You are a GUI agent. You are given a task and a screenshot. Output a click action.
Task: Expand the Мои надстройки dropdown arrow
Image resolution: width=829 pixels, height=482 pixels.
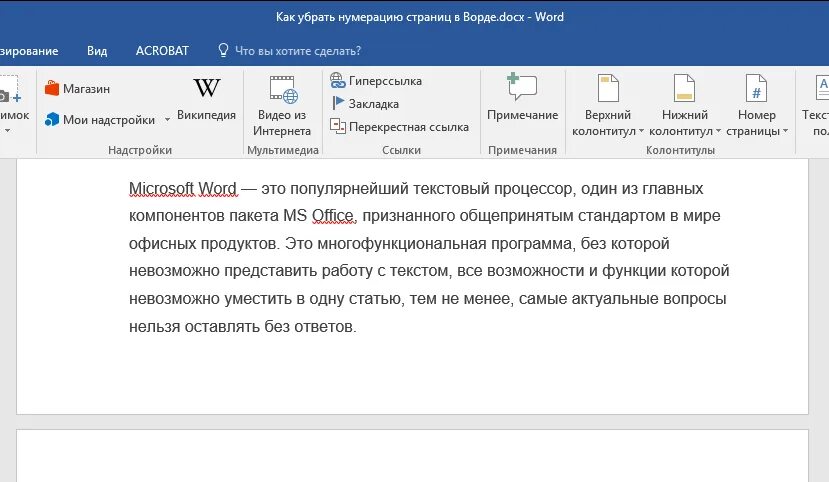(167, 120)
